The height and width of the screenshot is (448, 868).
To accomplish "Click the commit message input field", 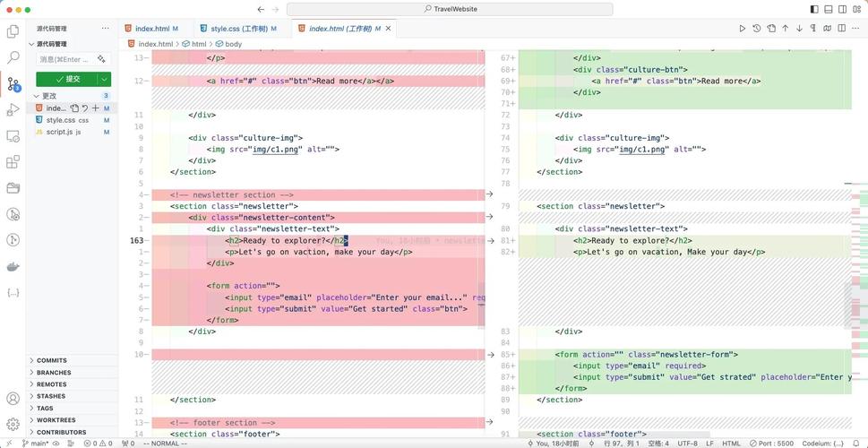I will point(64,59).
